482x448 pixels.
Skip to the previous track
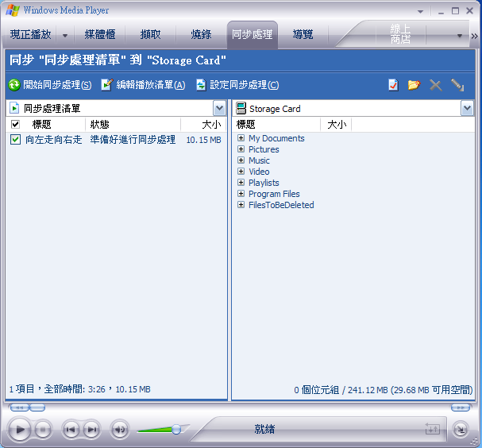tap(71, 429)
